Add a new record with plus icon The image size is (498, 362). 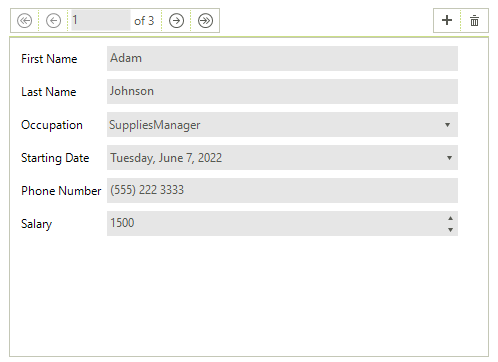click(447, 20)
